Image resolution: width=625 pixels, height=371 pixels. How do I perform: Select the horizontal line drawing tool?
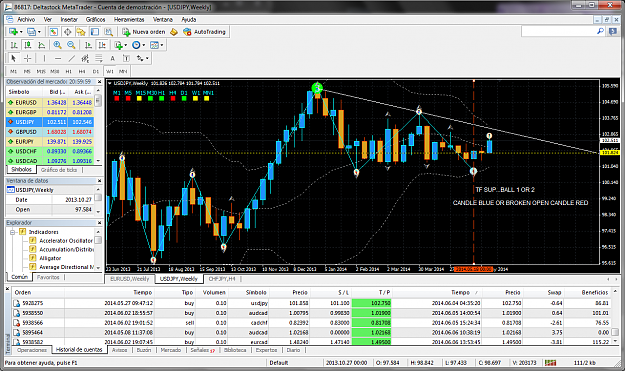click(58, 58)
